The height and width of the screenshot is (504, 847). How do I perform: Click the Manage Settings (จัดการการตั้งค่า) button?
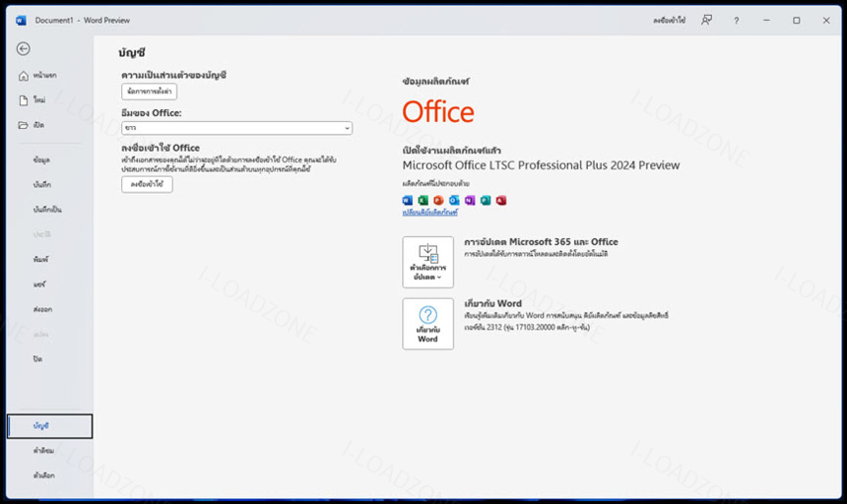[149, 92]
